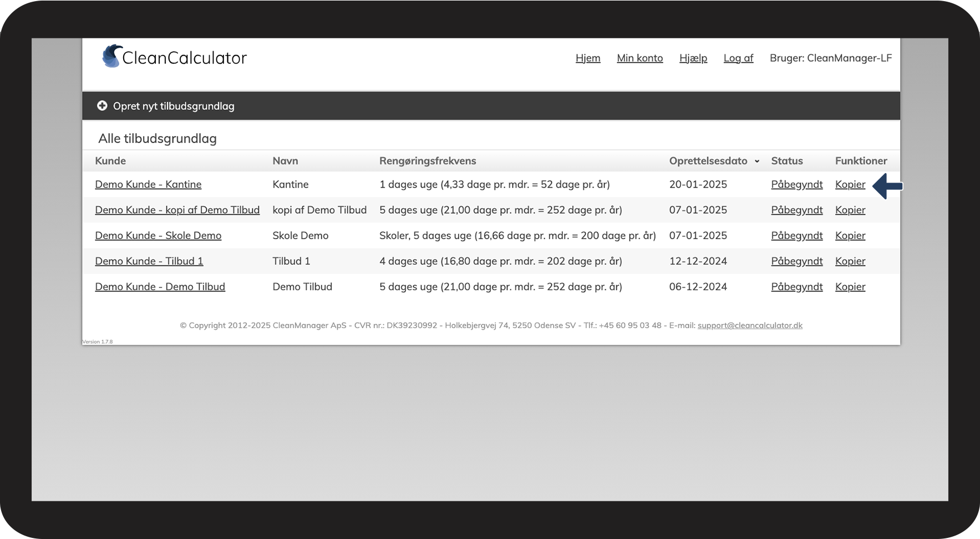Image resolution: width=980 pixels, height=539 pixels.
Task: Click the Version 1.7.8 text
Action: 98,342
